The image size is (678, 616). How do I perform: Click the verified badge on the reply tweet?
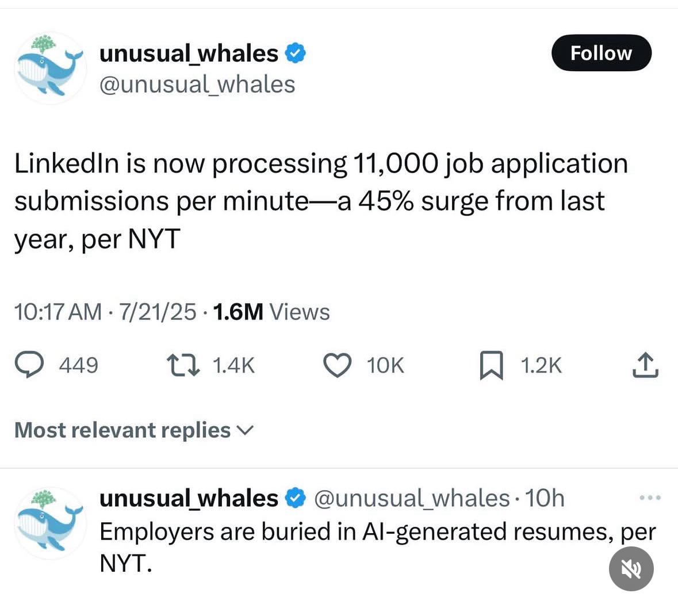click(295, 498)
